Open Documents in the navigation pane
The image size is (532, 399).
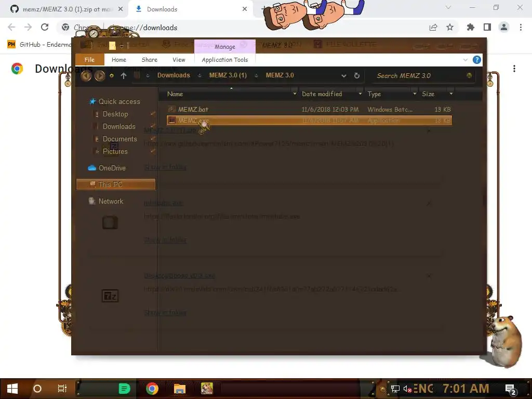tap(119, 139)
